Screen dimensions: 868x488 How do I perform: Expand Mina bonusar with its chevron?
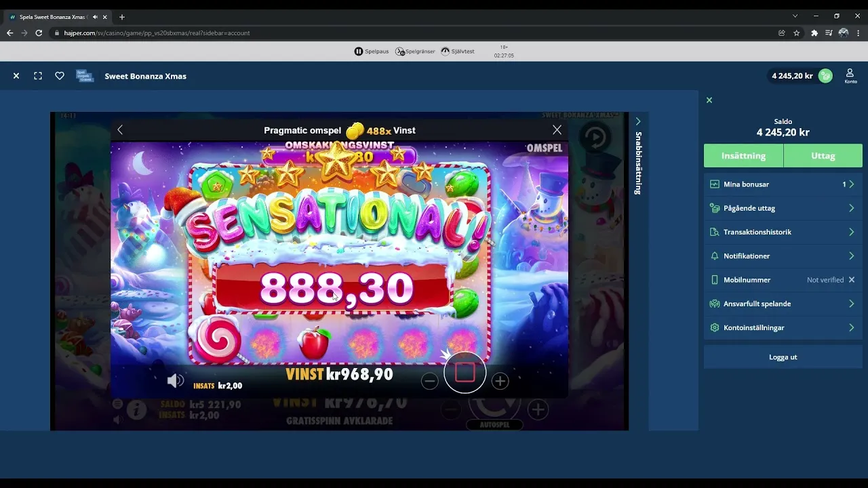tap(851, 184)
